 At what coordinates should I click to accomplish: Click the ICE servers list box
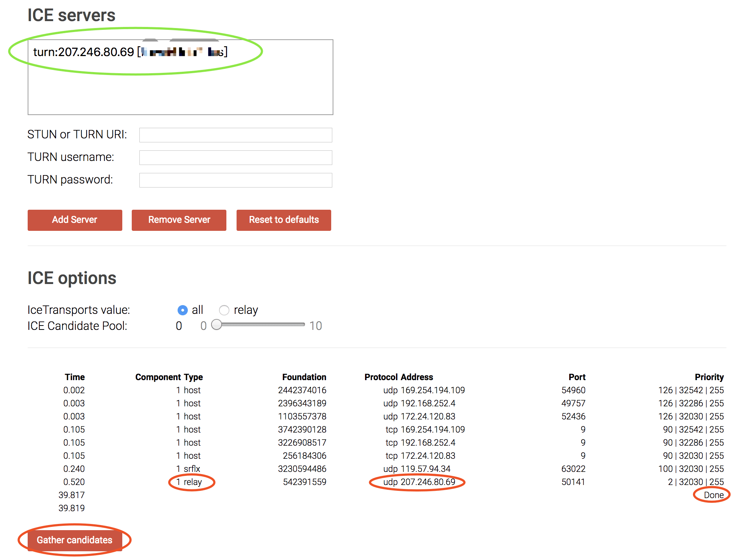point(181,77)
